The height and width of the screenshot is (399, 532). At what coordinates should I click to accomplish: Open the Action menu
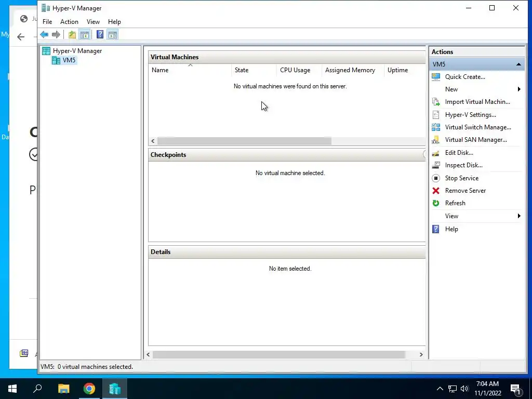(x=69, y=22)
